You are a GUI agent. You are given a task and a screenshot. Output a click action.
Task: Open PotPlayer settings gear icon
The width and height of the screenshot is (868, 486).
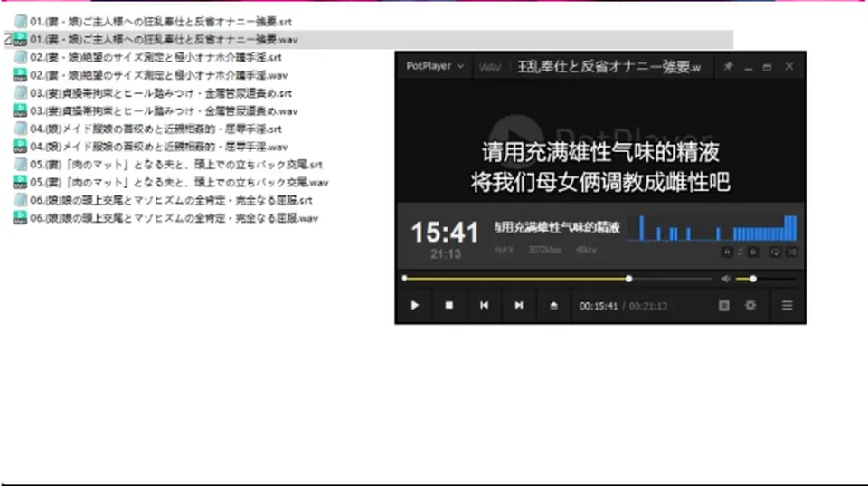[x=750, y=305]
